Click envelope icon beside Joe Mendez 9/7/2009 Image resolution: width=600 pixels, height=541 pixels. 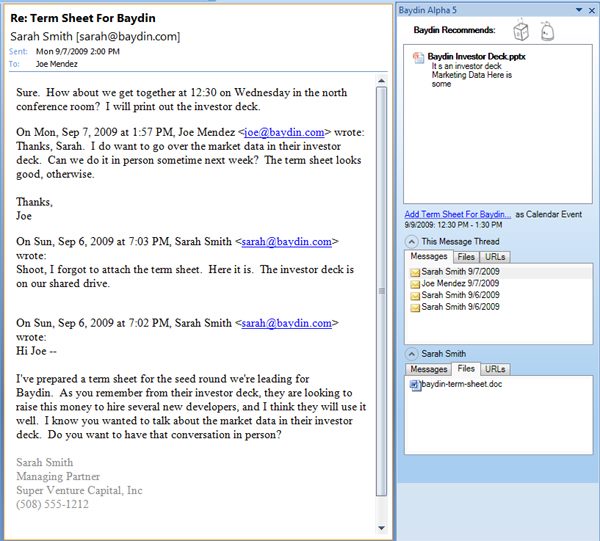[415, 284]
